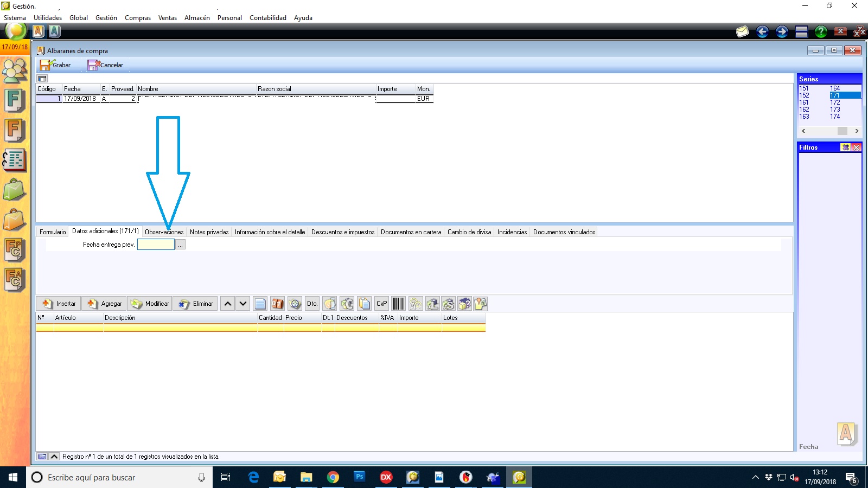The width and height of the screenshot is (868, 488).
Task: Click the orange shopping bag sidebar icon
Action: click(15, 220)
